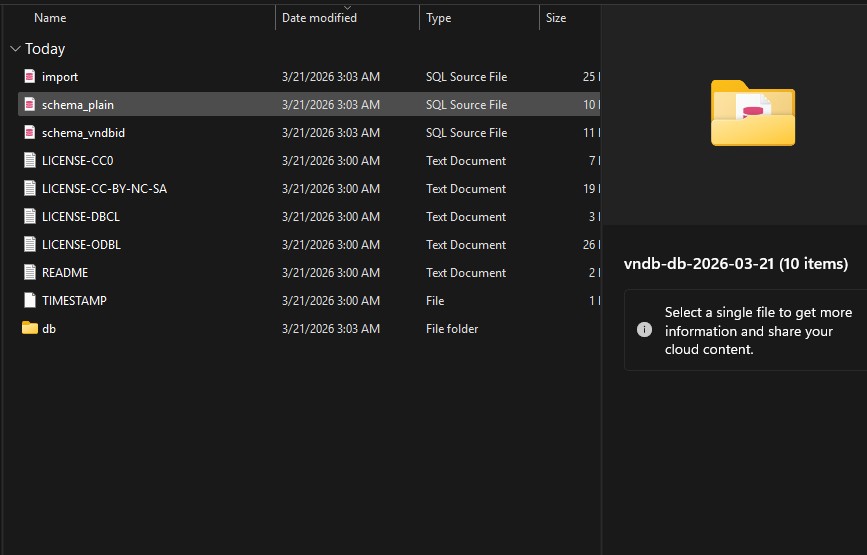Viewport: 867px width, 555px height.
Task: Click the LICENSE-ODBL document icon
Action: click(x=30, y=244)
